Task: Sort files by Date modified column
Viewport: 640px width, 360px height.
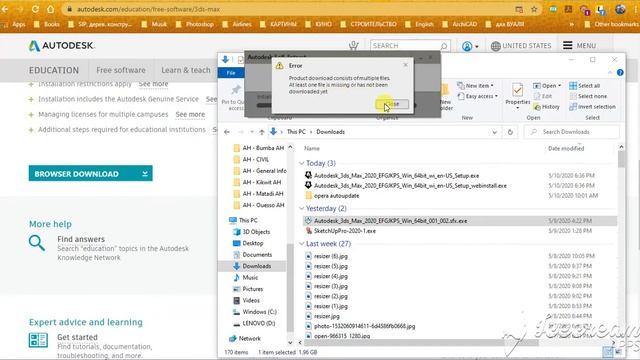Action: click(566, 149)
